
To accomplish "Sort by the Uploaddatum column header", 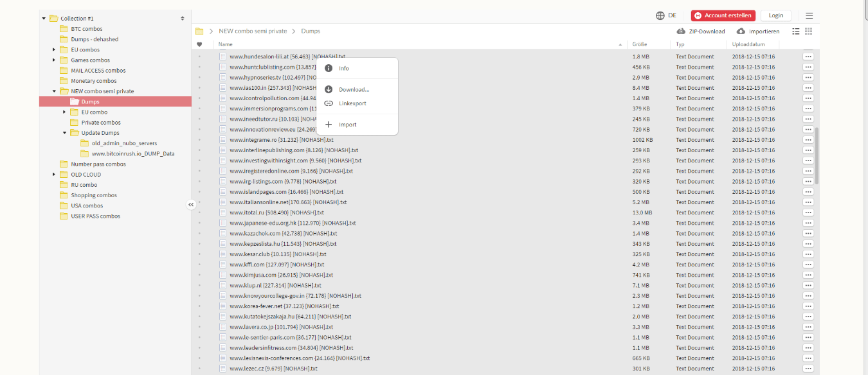I will 747,45.
